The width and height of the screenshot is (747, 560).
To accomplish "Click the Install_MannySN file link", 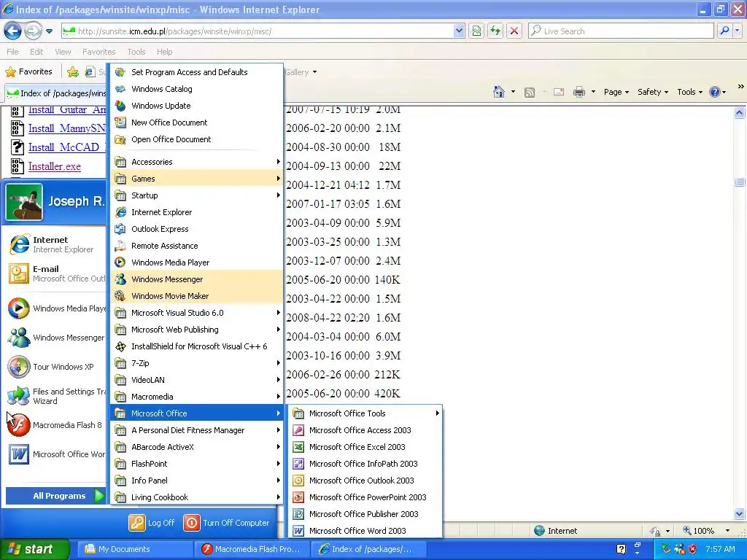I will coord(66,128).
